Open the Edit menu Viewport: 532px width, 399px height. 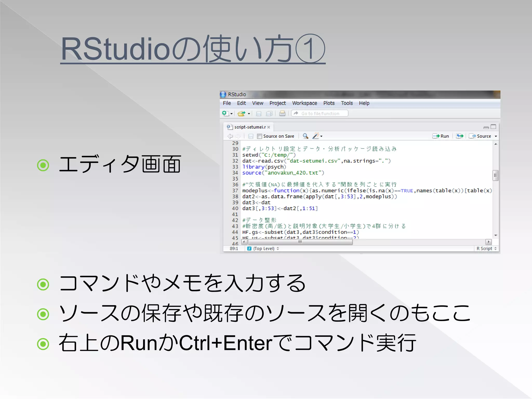click(241, 103)
